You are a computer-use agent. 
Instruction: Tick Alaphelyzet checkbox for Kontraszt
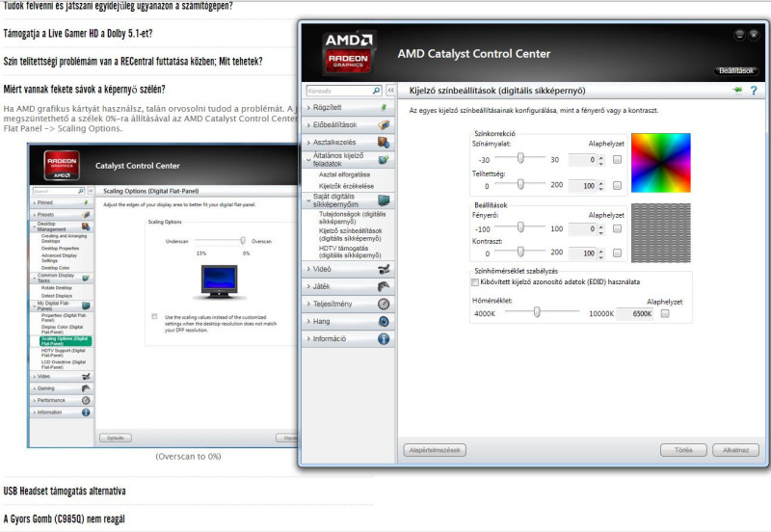click(x=618, y=253)
